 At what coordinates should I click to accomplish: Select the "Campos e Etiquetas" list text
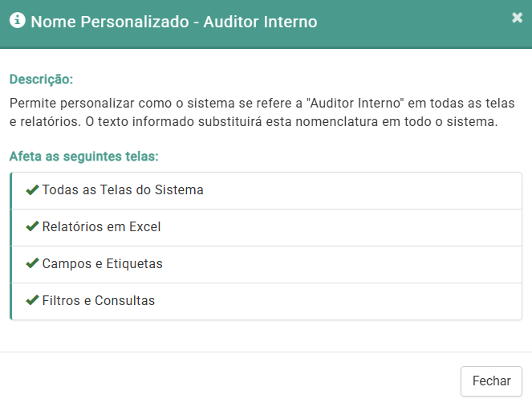(103, 264)
